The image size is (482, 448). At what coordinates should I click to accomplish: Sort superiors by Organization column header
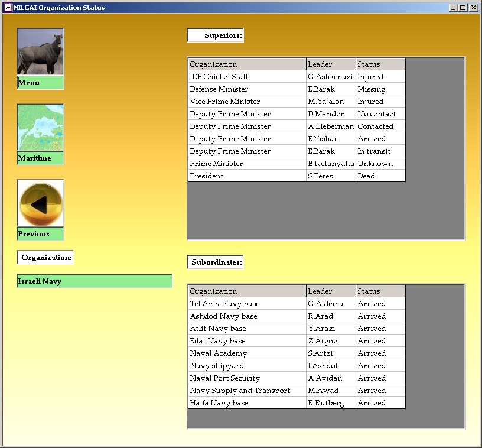tap(247, 64)
